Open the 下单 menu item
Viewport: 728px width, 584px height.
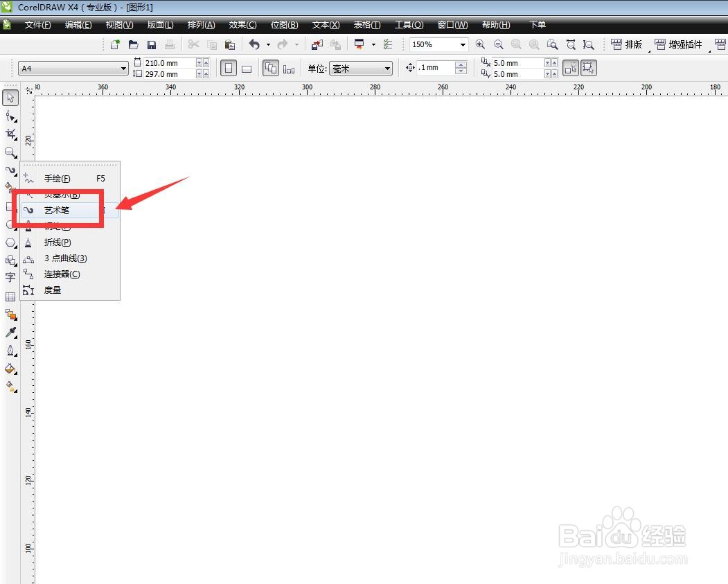538,25
